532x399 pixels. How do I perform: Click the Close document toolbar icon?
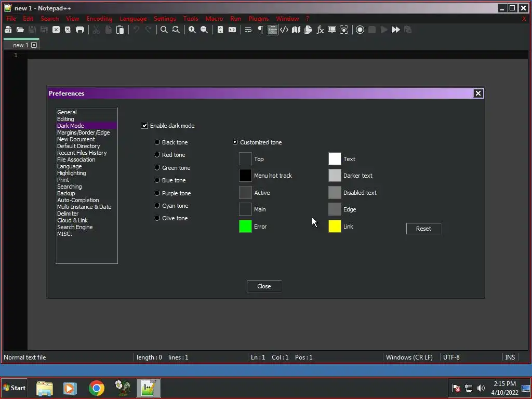pos(56,30)
